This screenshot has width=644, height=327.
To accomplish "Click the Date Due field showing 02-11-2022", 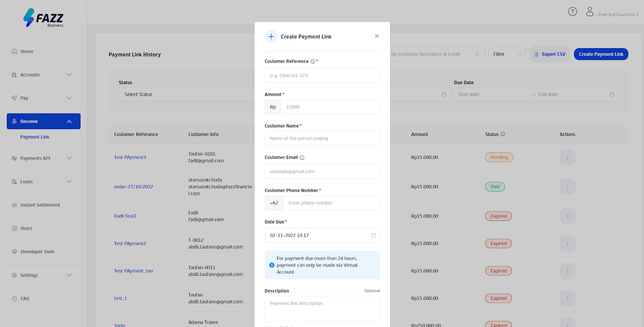I will pos(322,236).
